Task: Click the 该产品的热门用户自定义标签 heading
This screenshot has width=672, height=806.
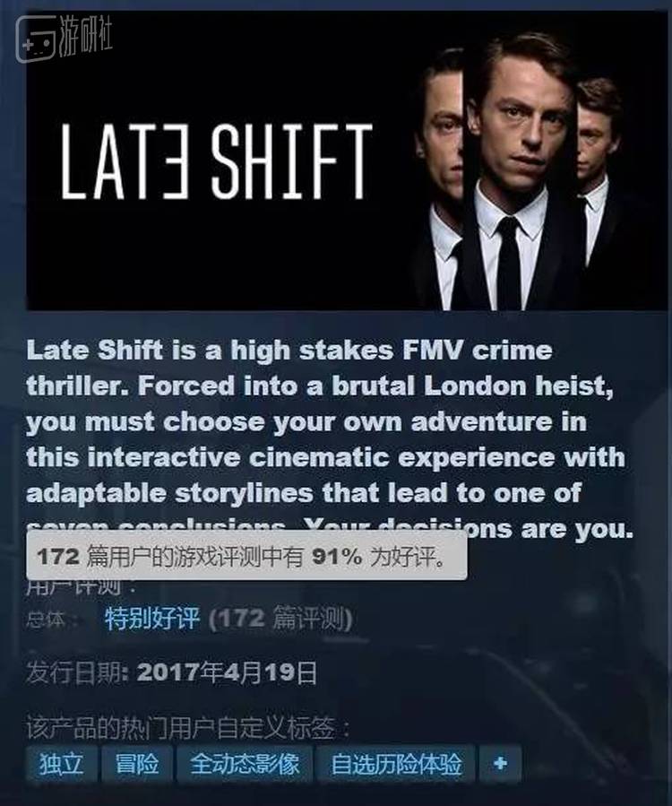Action: click(187, 727)
